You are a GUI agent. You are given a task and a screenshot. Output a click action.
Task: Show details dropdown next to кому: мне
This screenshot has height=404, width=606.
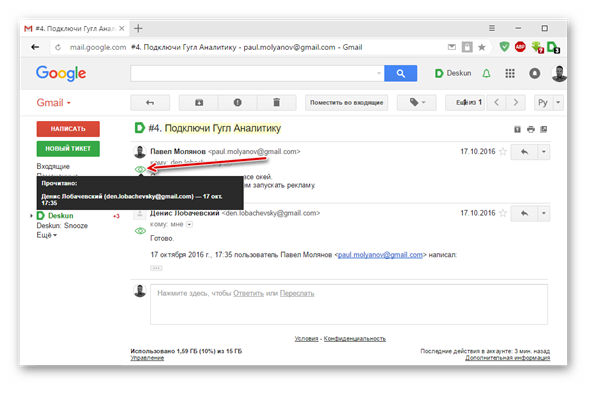(189, 224)
